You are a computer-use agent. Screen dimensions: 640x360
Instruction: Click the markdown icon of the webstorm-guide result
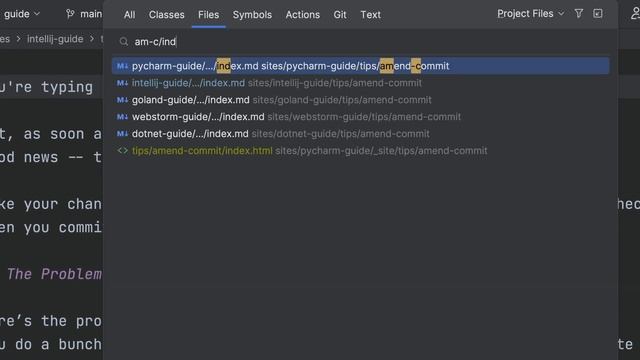click(122, 117)
